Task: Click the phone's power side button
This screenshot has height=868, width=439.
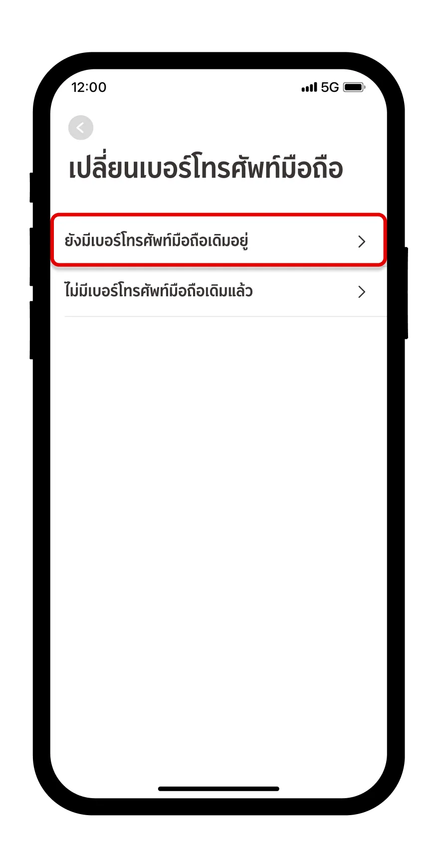Action: (x=406, y=293)
